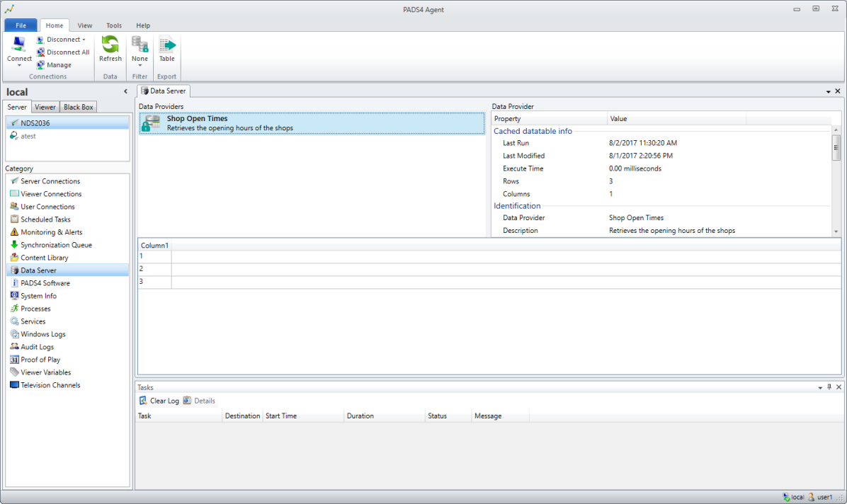Click Disconnect All in Connections group
This screenshot has width=847, height=504.
pyautogui.click(x=67, y=52)
